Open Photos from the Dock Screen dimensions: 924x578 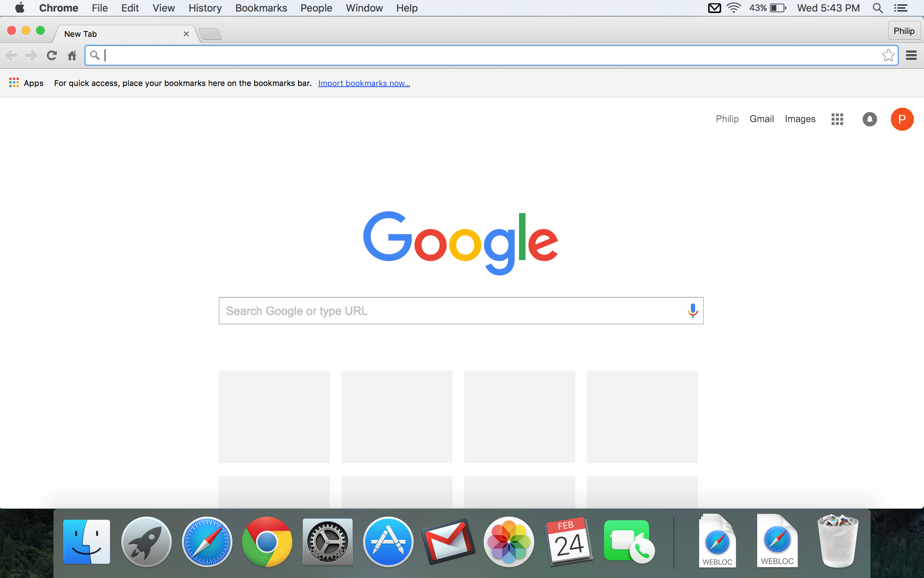click(x=509, y=542)
